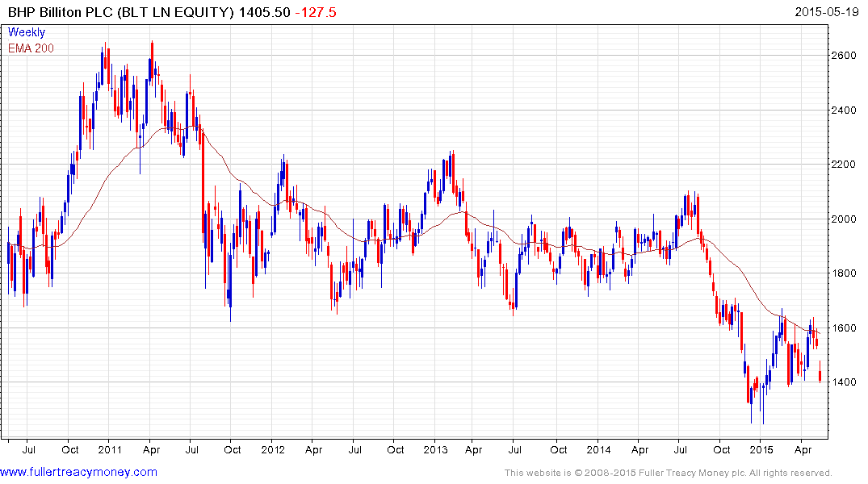The height and width of the screenshot is (484, 868).
Task: Click the 2600 price axis label
Action: tap(845, 56)
